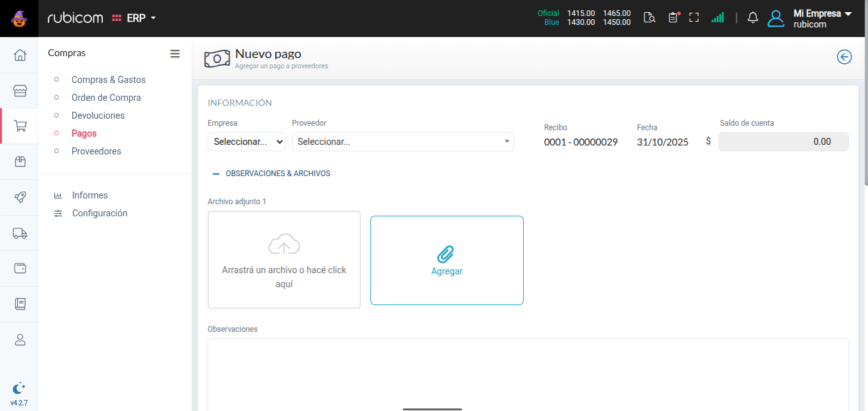Open the Empresa select dropdown
The width and height of the screenshot is (868, 411).
[247, 142]
